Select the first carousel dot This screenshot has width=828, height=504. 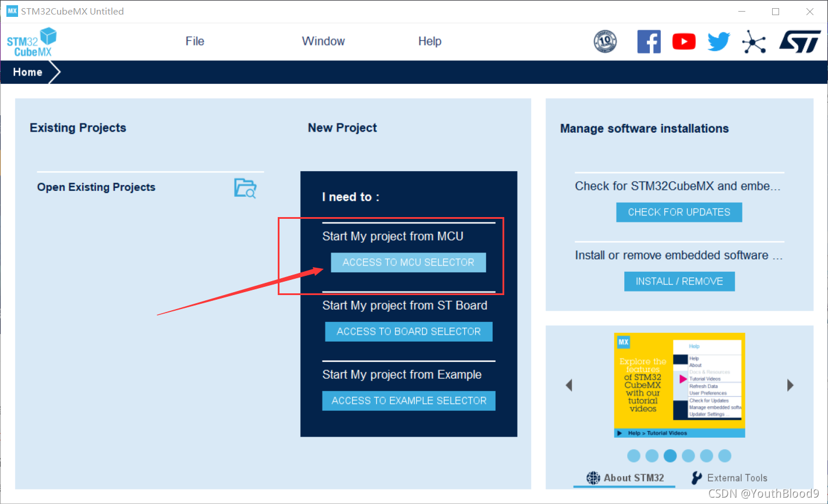coord(634,456)
